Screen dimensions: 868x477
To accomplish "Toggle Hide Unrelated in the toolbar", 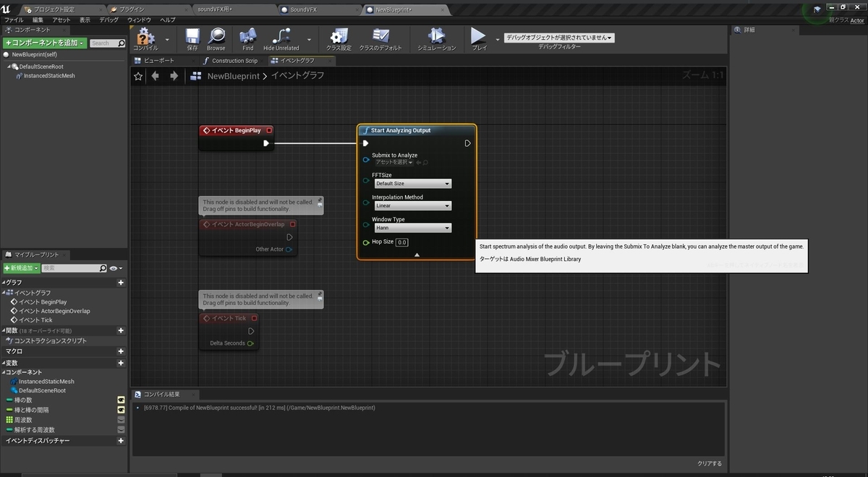I will pos(281,38).
